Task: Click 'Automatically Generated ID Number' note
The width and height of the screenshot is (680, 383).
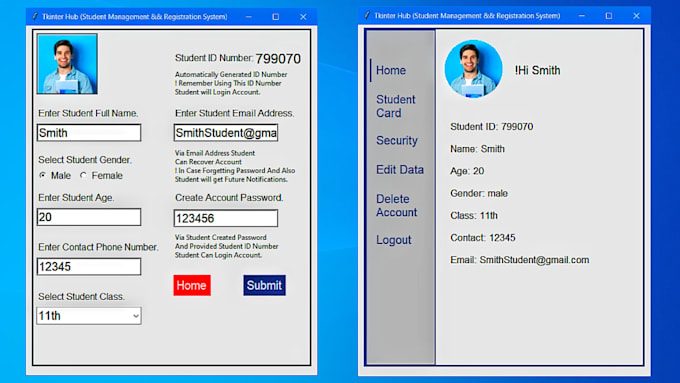Action: (231, 75)
